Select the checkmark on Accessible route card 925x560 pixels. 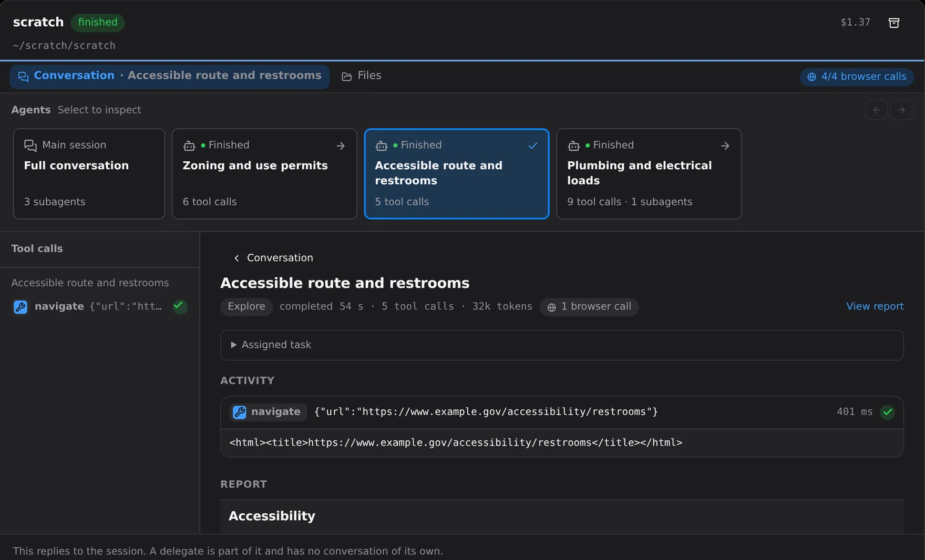pos(532,146)
